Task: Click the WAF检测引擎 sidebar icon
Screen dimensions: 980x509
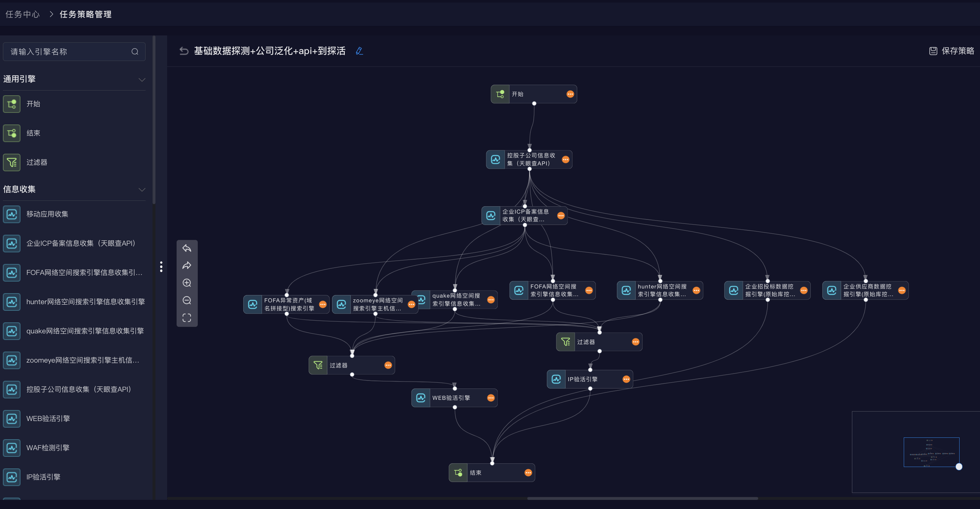Action: (12, 448)
